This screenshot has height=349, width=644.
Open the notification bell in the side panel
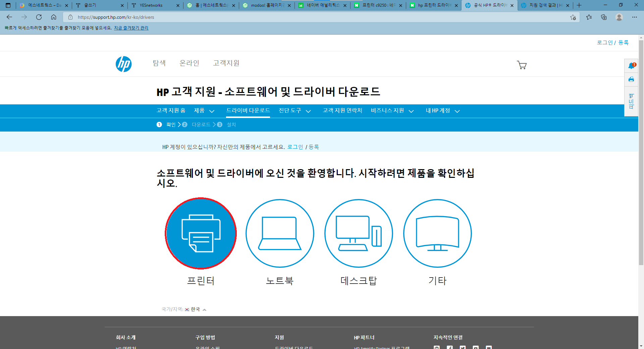tap(632, 65)
